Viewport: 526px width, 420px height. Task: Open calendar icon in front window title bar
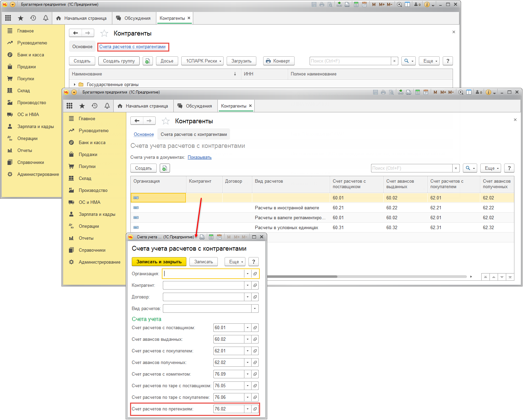[x=426, y=92]
